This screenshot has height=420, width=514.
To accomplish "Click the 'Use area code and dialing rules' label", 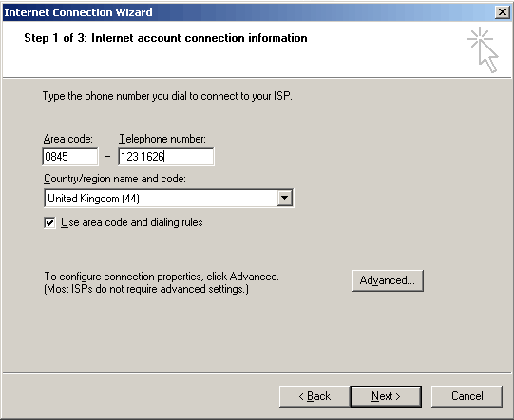I will click(x=131, y=222).
